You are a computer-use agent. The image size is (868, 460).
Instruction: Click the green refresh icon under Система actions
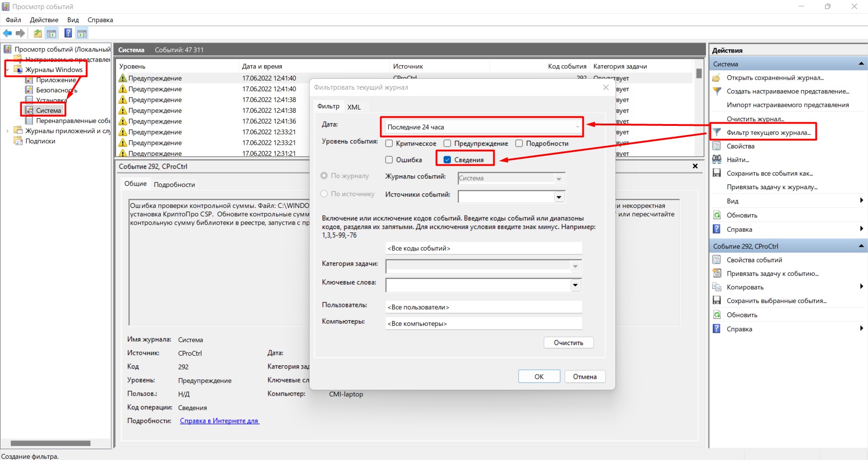click(x=717, y=215)
